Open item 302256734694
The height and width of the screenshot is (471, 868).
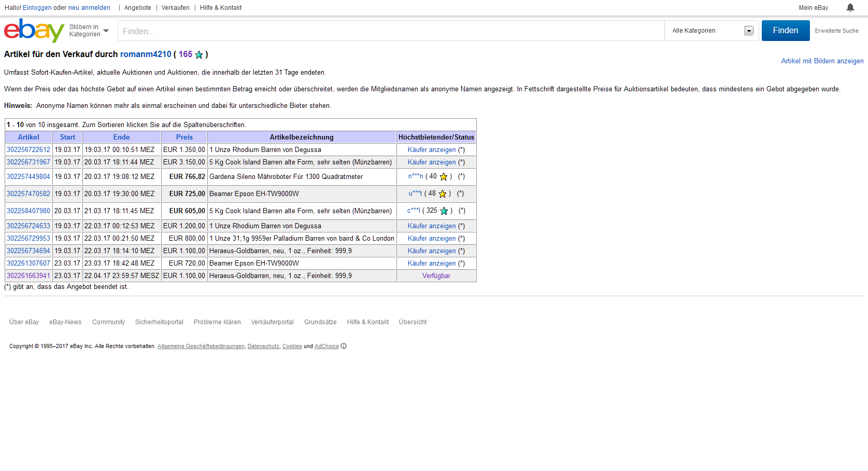(x=29, y=251)
